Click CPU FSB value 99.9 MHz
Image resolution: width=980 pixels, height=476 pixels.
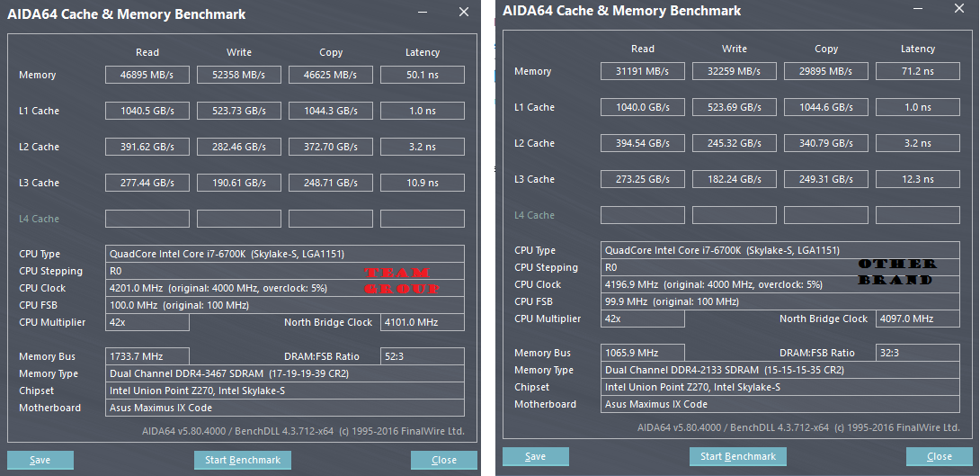780,301
